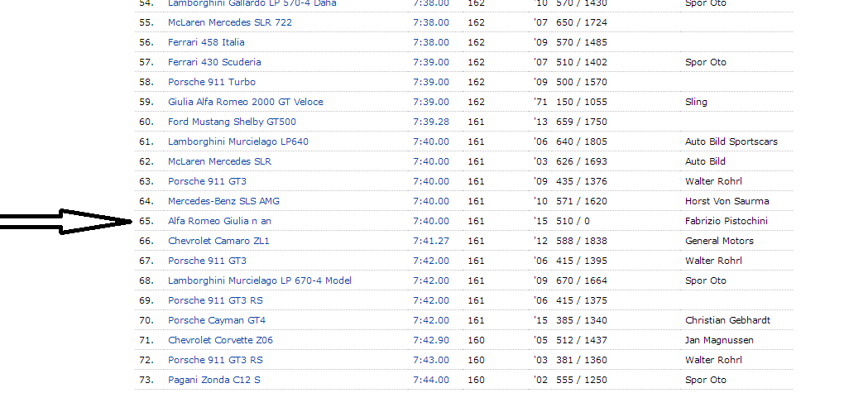Click the Pagani Zonda C12 S link
Viewport: 868px width, 393px height.
tap(213, 381)
